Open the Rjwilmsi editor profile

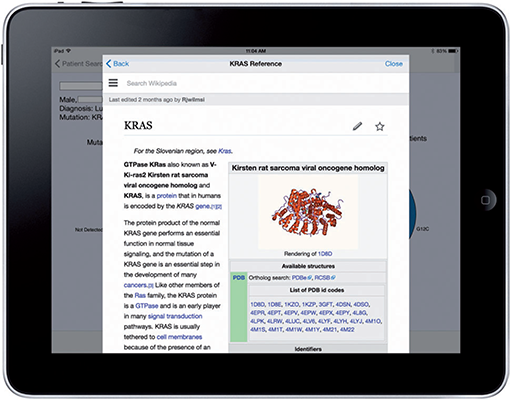193,100
